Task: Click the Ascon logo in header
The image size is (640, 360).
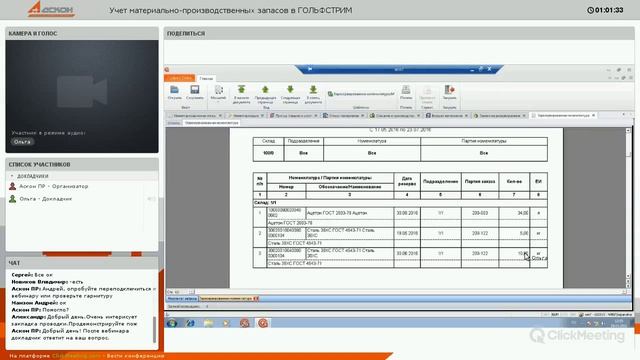Action: coord(51,9)
